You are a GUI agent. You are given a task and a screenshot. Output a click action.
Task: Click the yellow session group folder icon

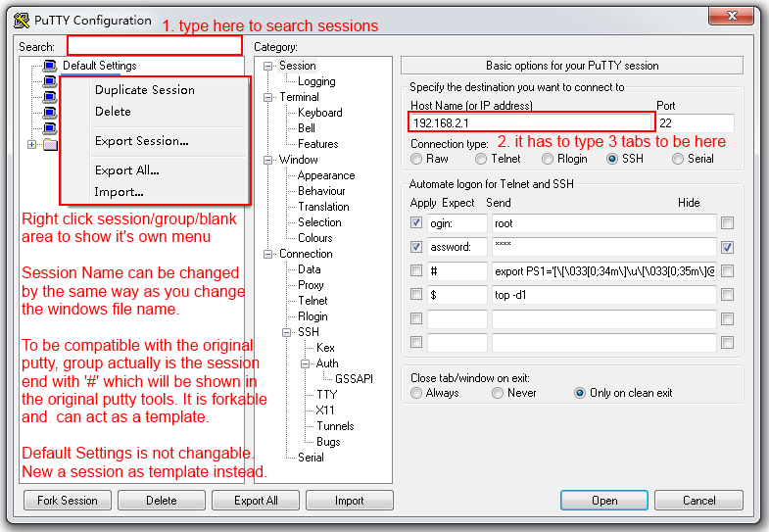point(50,145)
